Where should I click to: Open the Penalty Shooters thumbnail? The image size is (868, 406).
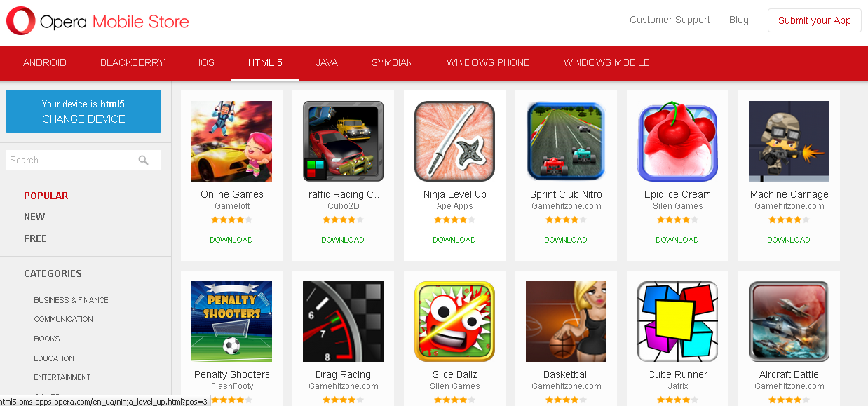pos(231,321)
